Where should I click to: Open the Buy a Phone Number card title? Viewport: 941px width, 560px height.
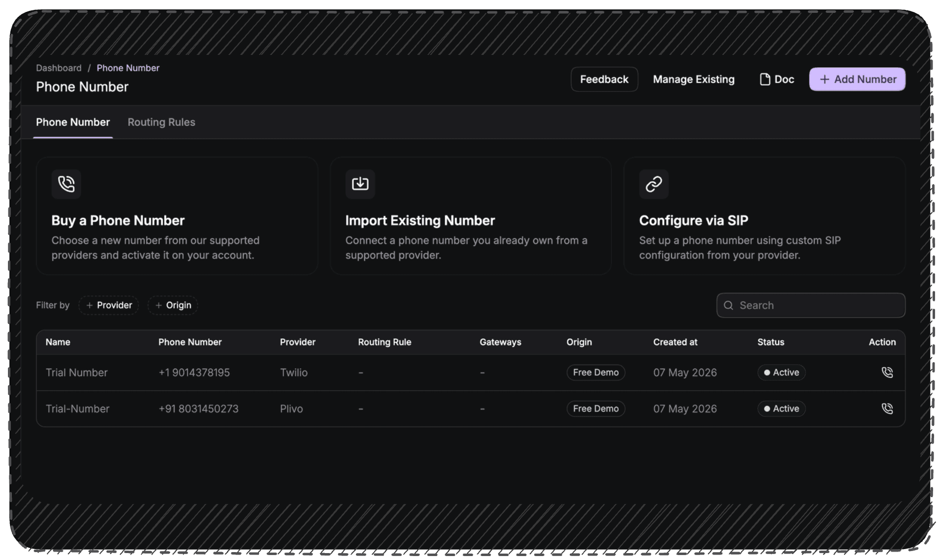118,221
